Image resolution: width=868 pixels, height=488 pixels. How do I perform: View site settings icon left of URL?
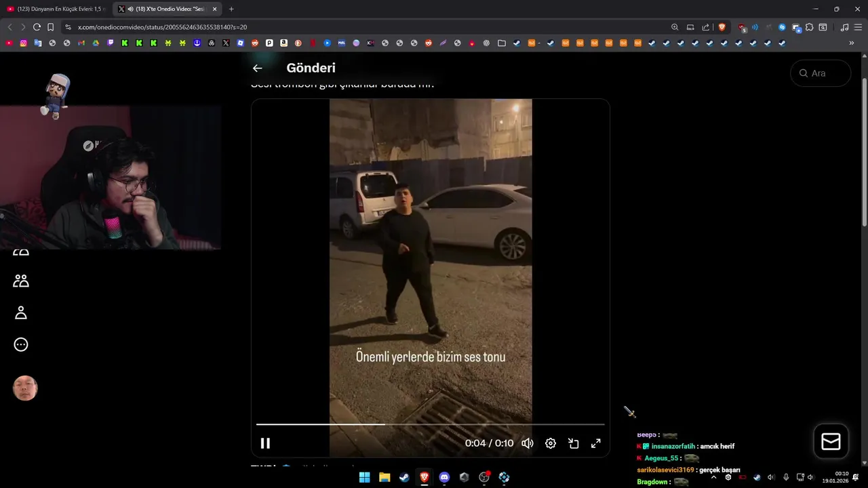point(68,27)
